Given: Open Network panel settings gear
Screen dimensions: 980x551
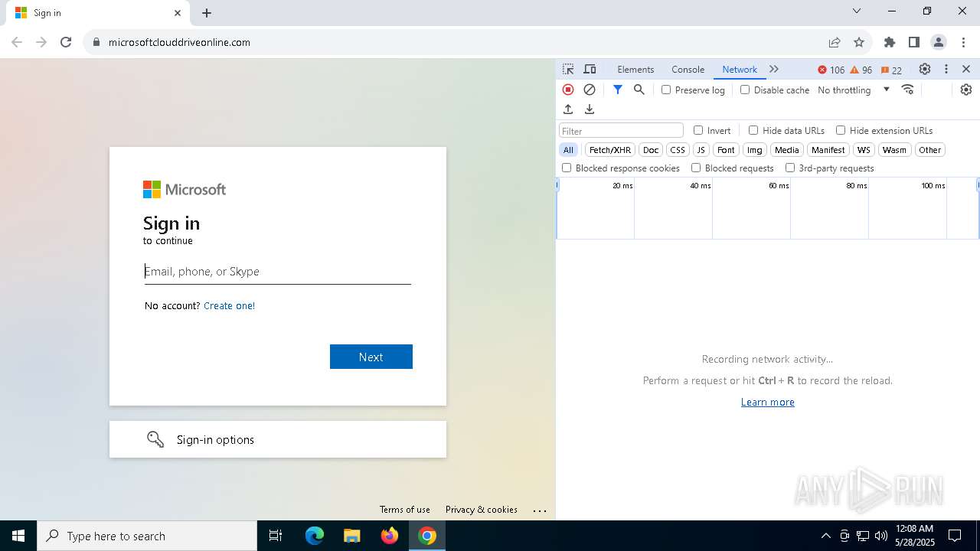Looking at the screenshot, I should point(966,90).
